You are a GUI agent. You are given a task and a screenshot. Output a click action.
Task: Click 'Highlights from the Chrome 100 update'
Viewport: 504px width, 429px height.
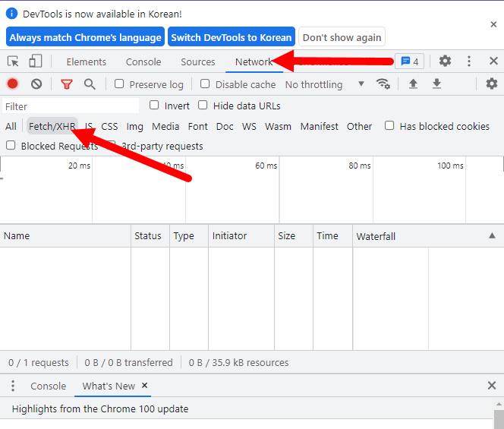(100, 408)
